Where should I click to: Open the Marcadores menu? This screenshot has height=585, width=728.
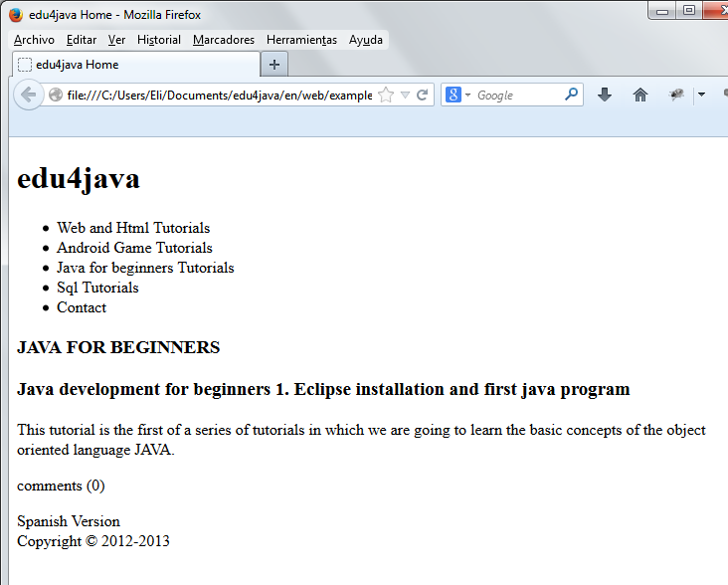click(224, 40)
